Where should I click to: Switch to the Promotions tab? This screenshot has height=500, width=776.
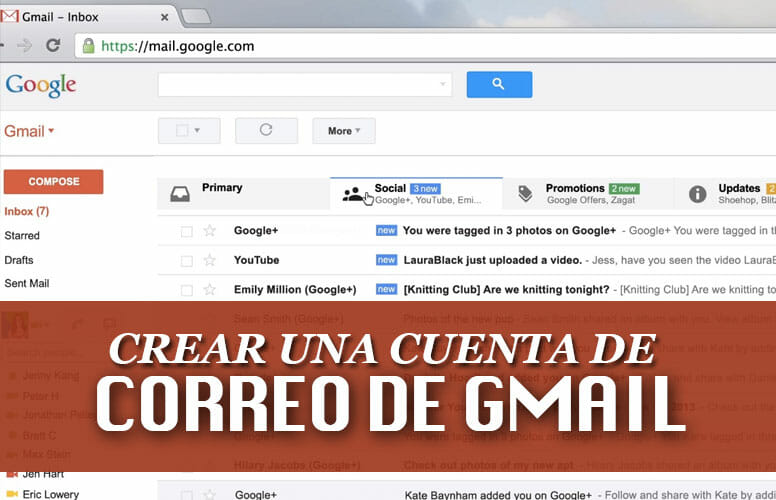tap(588, 193)
